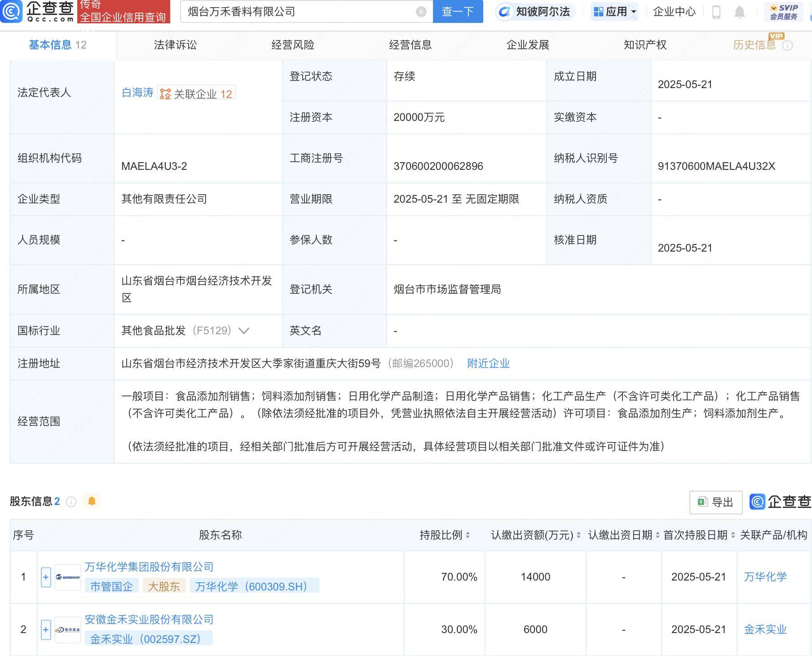
Task: Toggle shareholder change alert bell
Action: click(92, 501)
